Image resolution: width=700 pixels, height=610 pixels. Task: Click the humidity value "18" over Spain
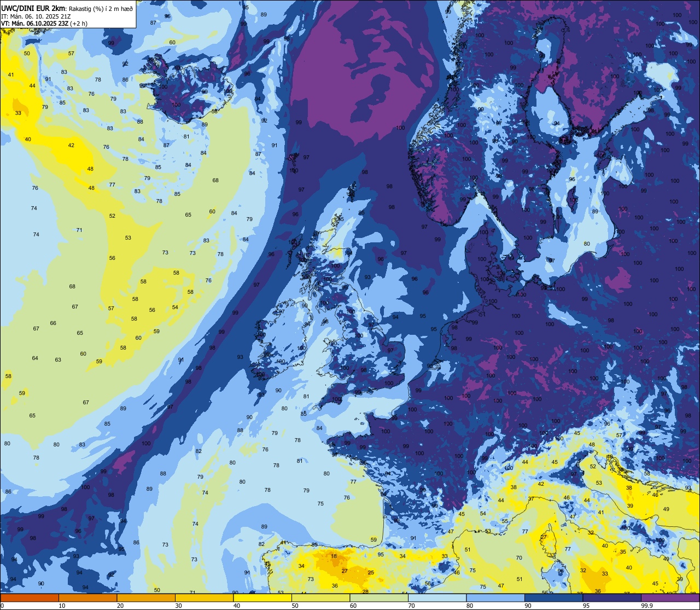[334, 556]
